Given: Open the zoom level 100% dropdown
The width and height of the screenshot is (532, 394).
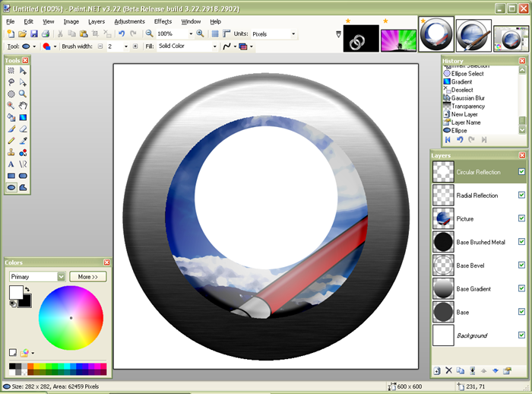Looking at the screenshot, I should click(191, 33).
